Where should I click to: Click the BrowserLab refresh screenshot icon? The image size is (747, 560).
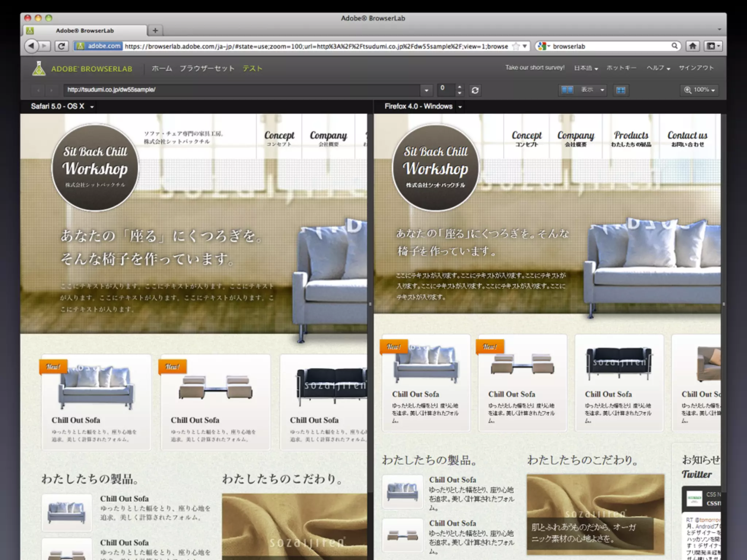click(475, 90)
